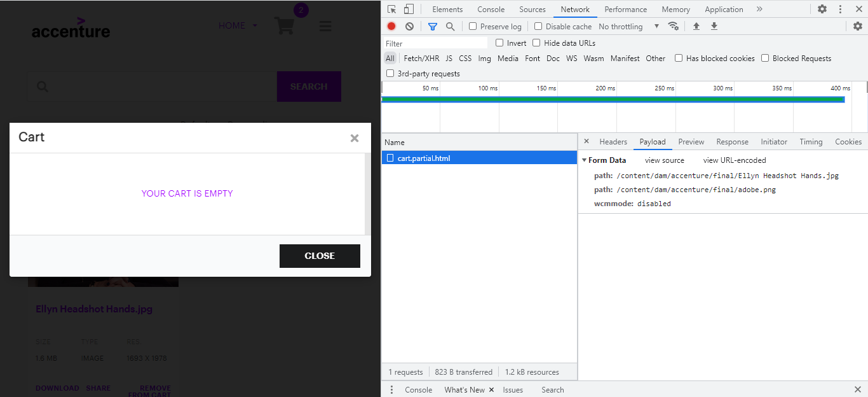Open the No throttling dropdown
The width and height of the screenshot is (868, 397).
click(x=628, y=26)
